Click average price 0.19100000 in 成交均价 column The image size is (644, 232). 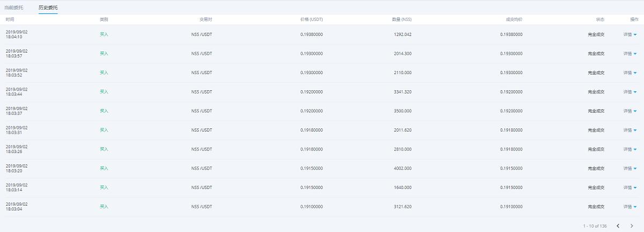pos(511,206)
